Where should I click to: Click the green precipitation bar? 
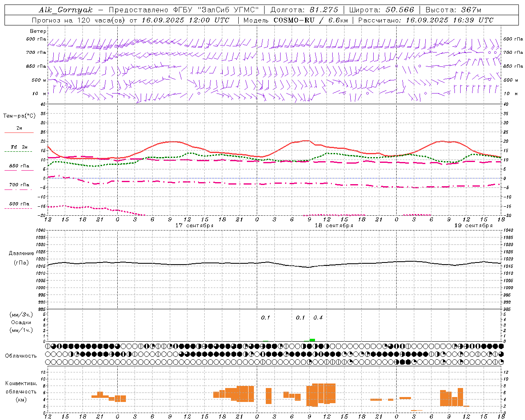312,340
